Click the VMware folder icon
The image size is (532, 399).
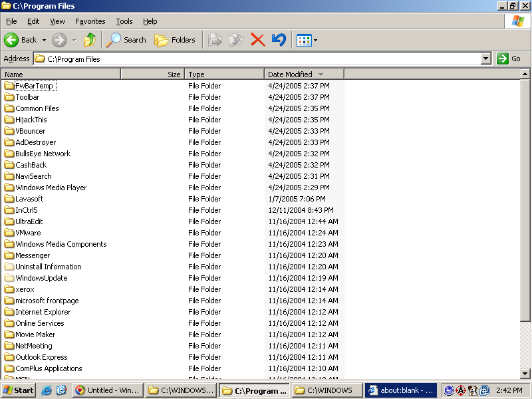coord(9,233)
